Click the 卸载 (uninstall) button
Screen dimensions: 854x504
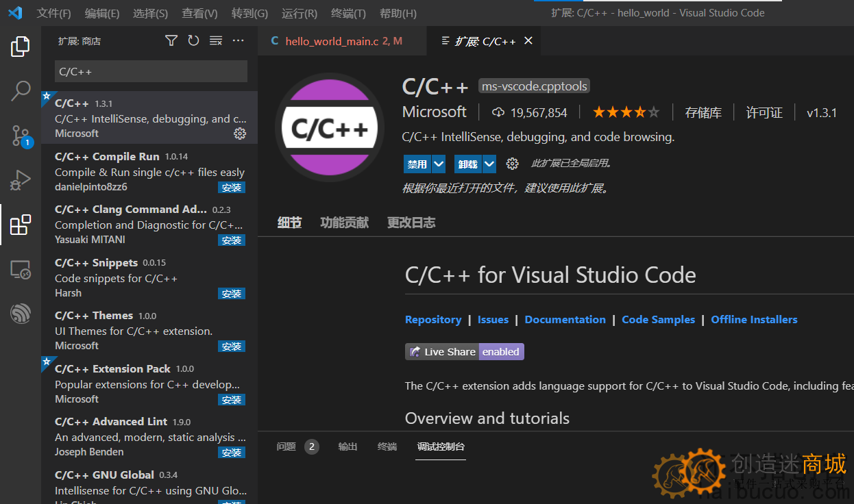[x=468, y=164]
